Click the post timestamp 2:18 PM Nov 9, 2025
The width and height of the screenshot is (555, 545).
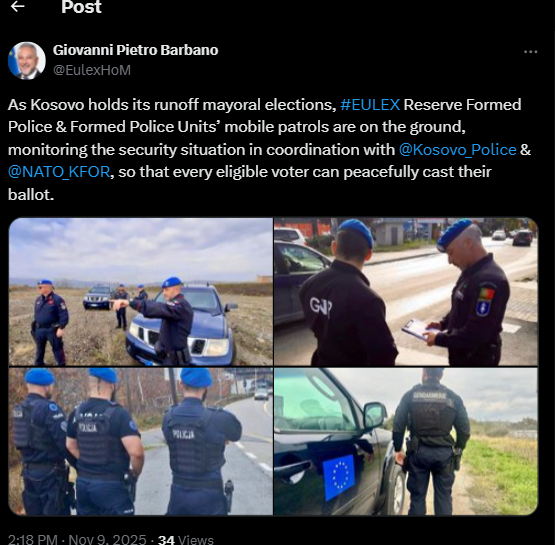click(x=77, y=539)
